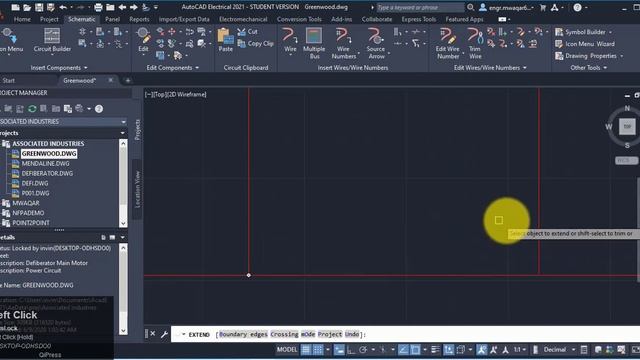
Task: Collapse the Projects section
Action: tap(122, 133)
